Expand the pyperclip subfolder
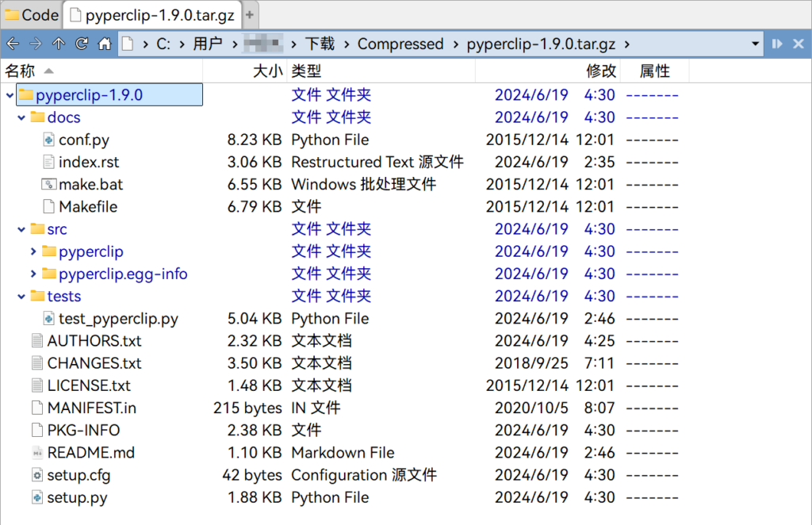The image size is (812, 525). (x=33, y=251)
